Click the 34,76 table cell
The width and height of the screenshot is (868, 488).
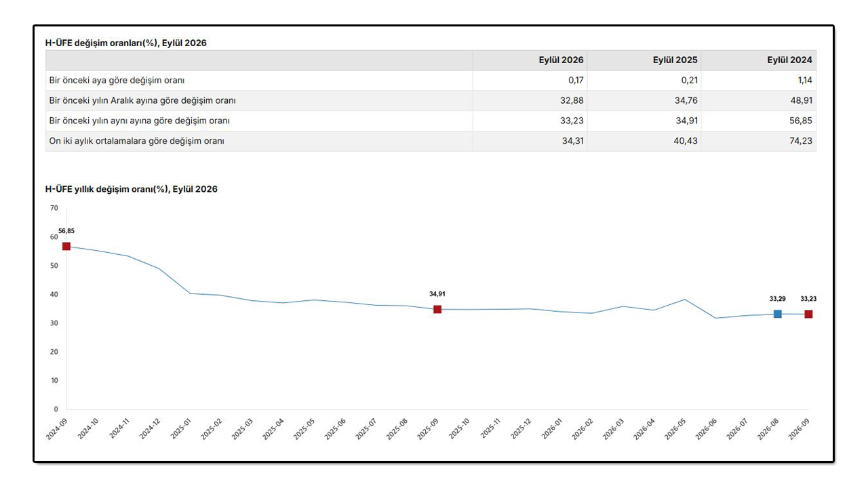[x=644, y=100]
